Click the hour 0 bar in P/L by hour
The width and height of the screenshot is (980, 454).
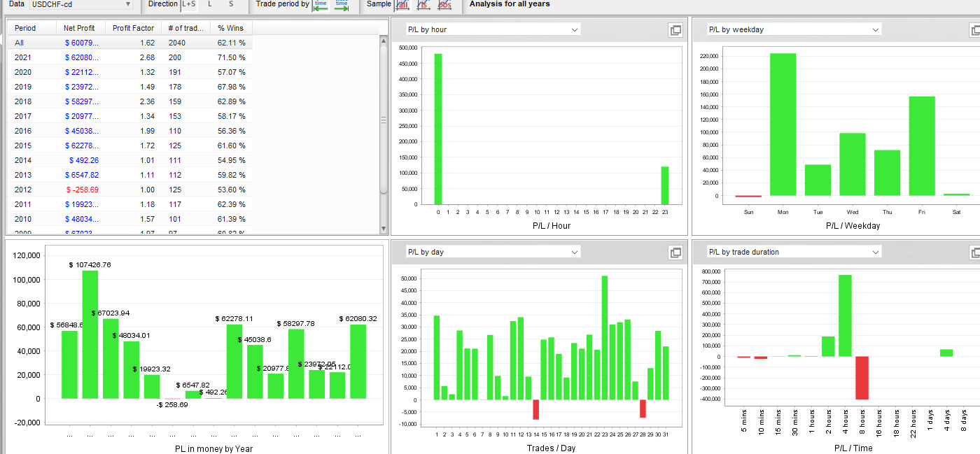(438, 129)
